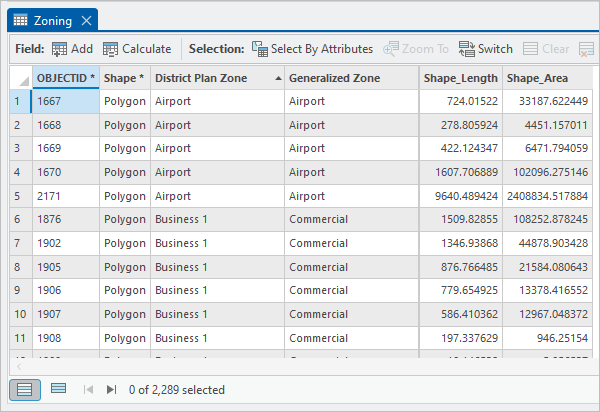600x412 pixels.
Task: Close the Zoning table tab
Action: point(87,20)
